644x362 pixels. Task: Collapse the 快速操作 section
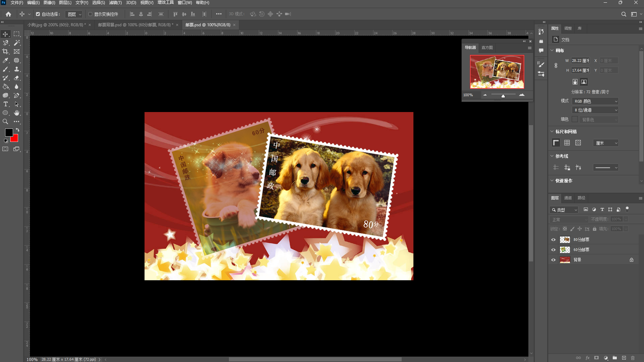[x=552, y=181]
